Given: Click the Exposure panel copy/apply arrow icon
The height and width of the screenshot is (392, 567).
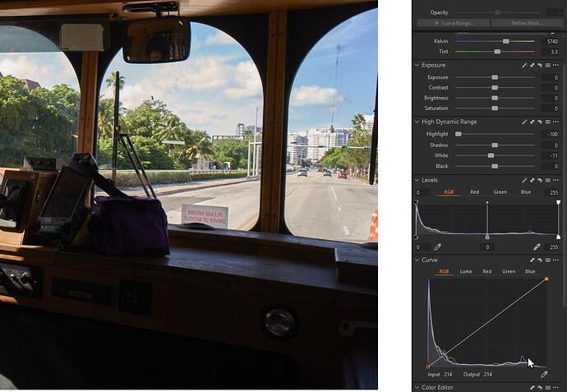Looking at the screenshot, I should pyautogui.click(x=532, y=65).
